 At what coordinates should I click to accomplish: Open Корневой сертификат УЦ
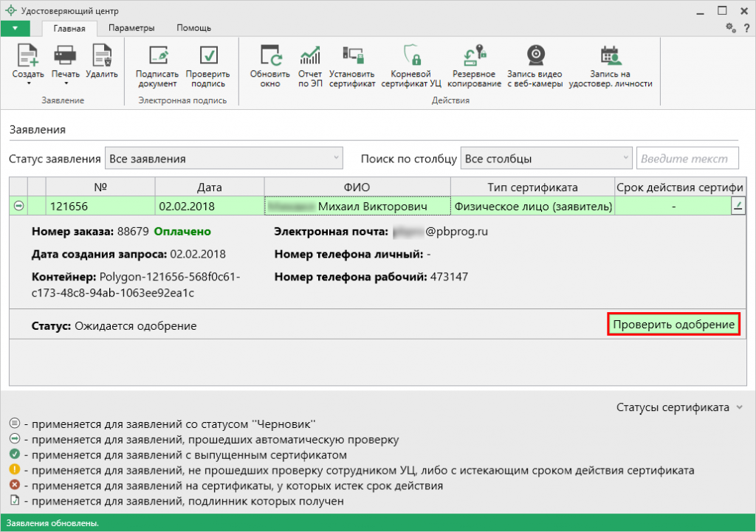tap(410, 57)
